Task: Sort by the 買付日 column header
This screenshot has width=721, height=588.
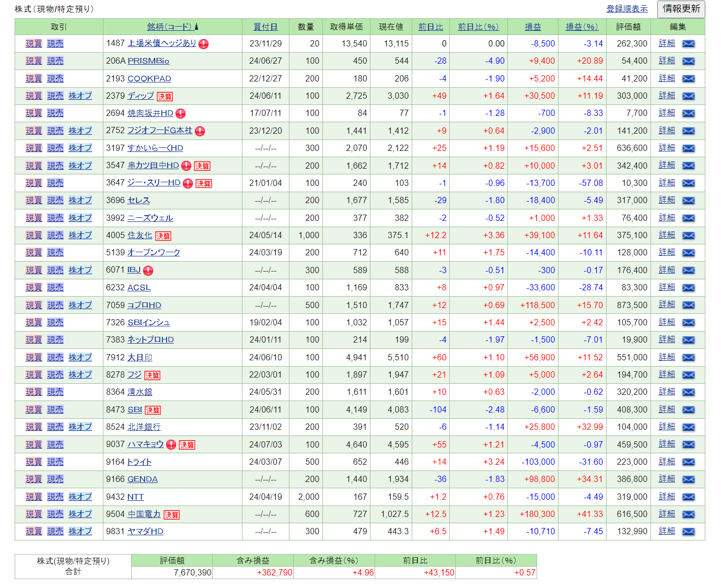Action: (265, 27)
